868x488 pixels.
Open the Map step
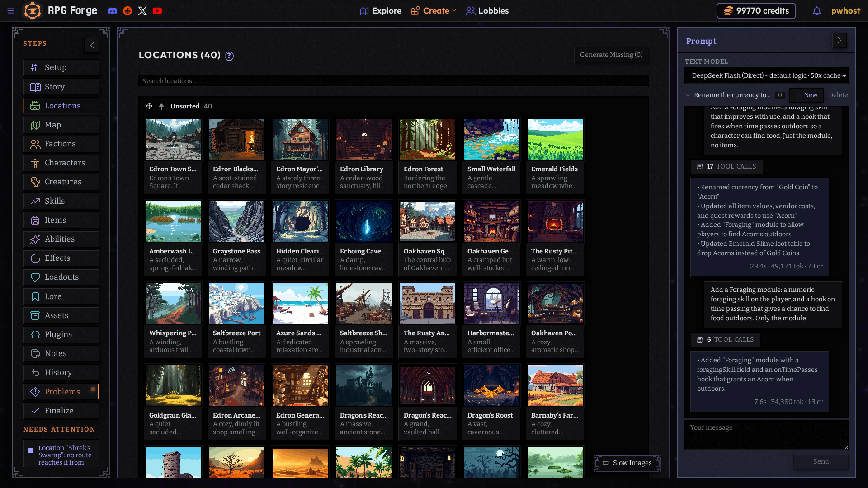tap(61, 125)
